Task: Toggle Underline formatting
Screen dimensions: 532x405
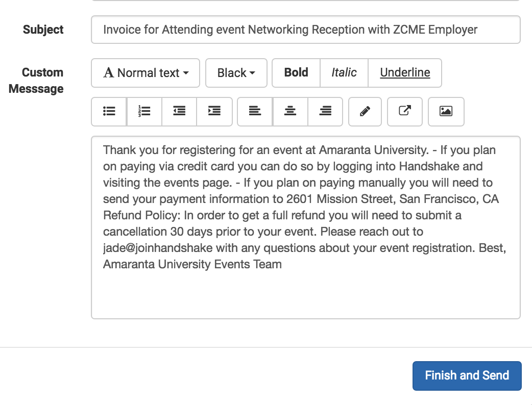Action: pyautogui.click(x=405, y=73)
